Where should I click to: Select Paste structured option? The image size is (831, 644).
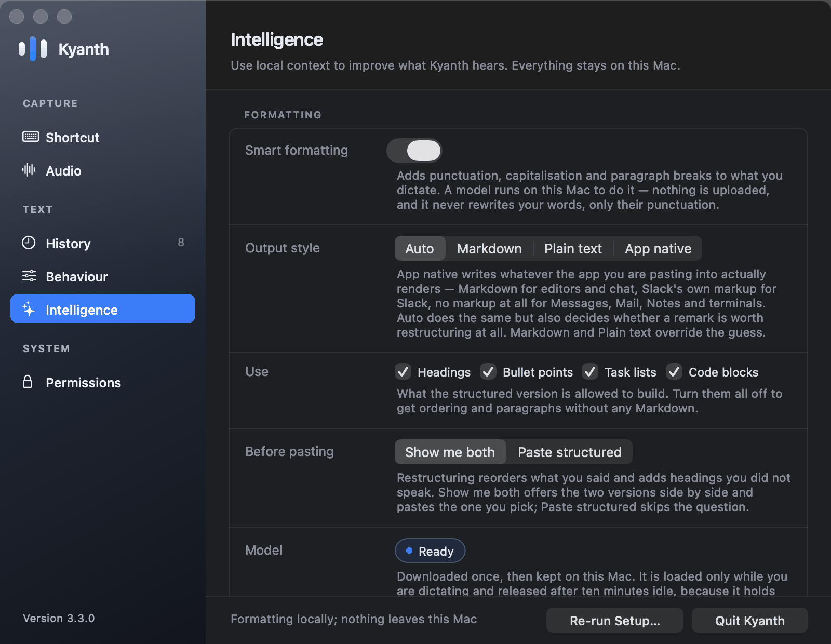click(569, 452)
